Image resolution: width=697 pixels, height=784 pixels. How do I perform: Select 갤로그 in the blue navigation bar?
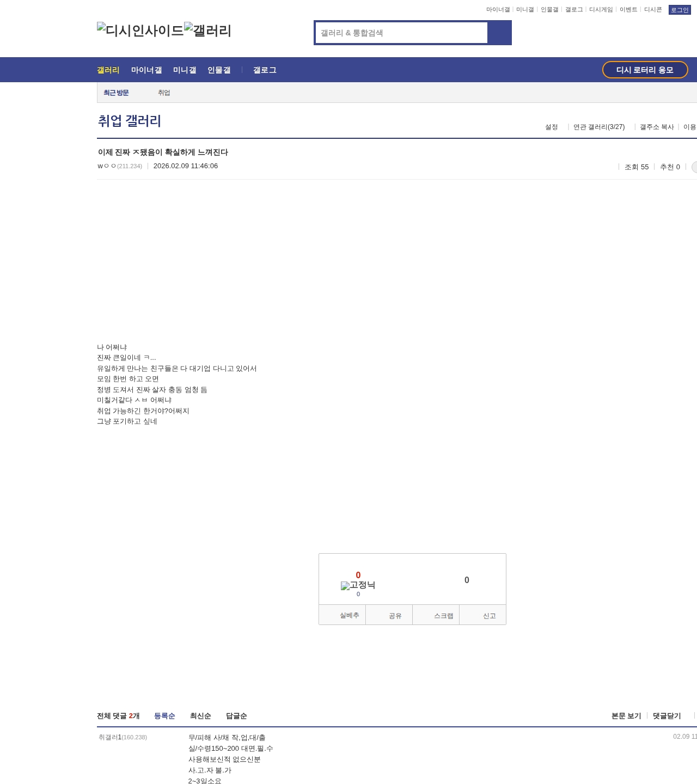[265, 70]
